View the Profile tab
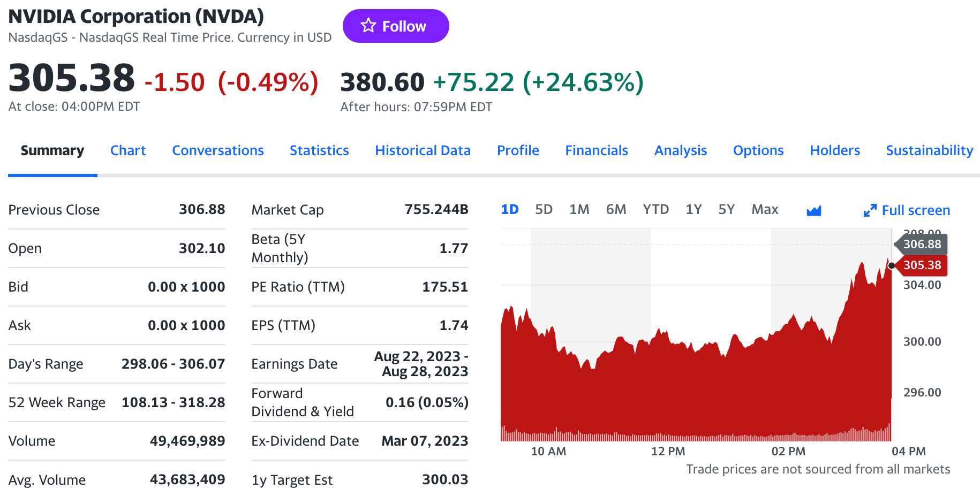 (x=518, y=151)
